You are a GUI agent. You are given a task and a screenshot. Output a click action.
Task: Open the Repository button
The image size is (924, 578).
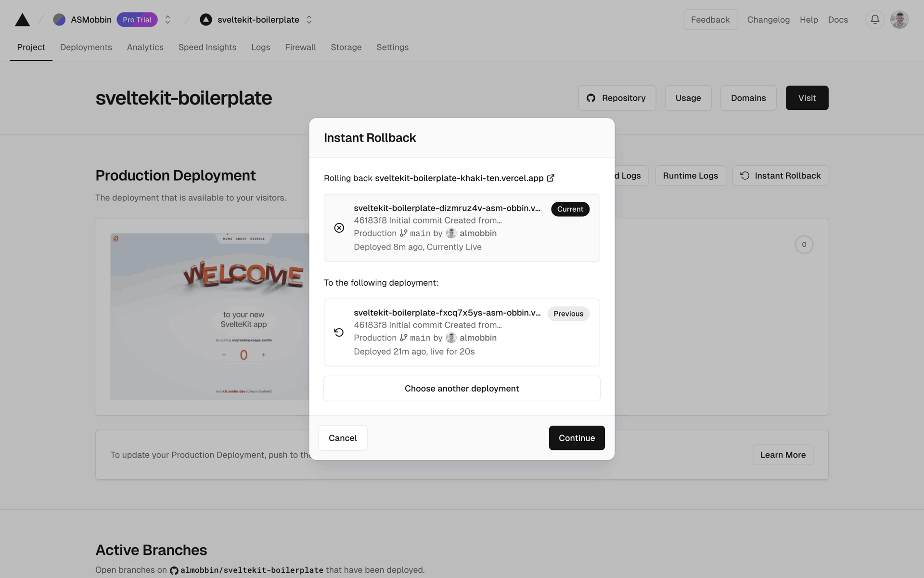click(617, 98)
